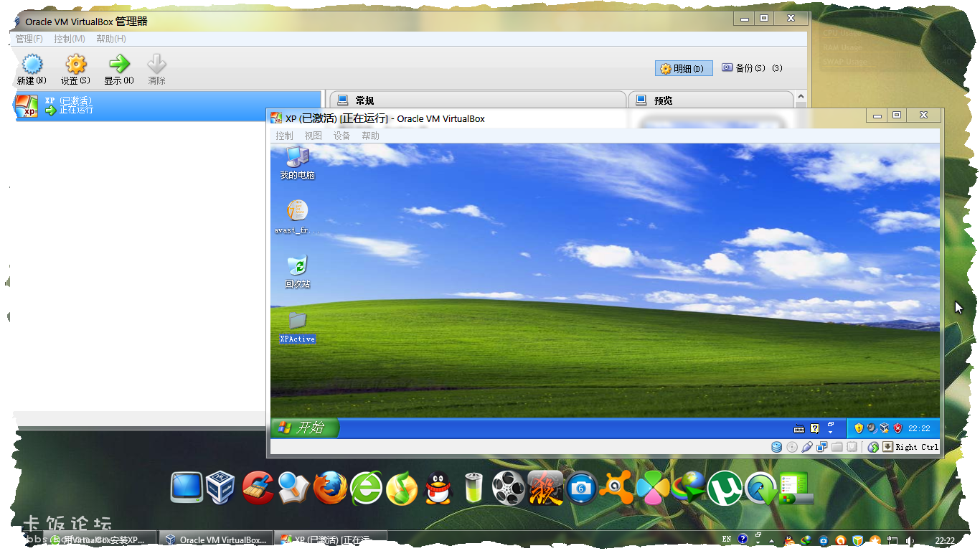Toggle the 明细(D) Details button
This screenshot has width=980, height=551.
[x=684, y=68]
